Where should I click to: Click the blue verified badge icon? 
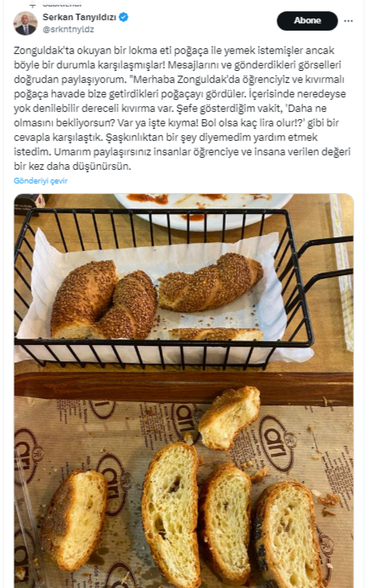point(123,17)
